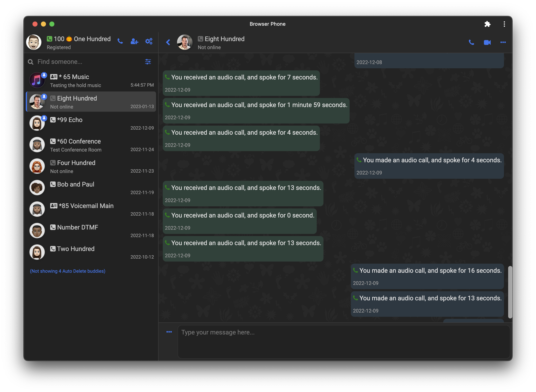This screenshot has width=536, height=392.
Task: Open browser three-dot menu
Action: 504,24
